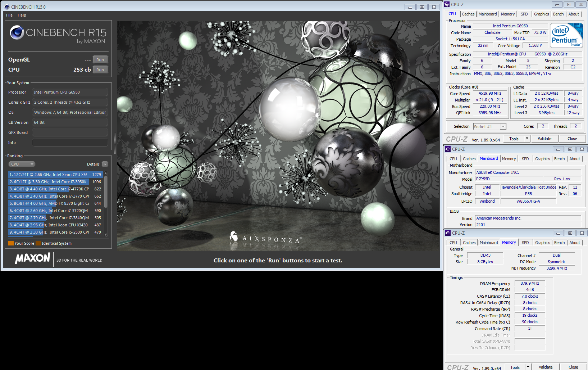
Task: Click the motherboard Model field P7P55D
Action: (x=509, y=179)
